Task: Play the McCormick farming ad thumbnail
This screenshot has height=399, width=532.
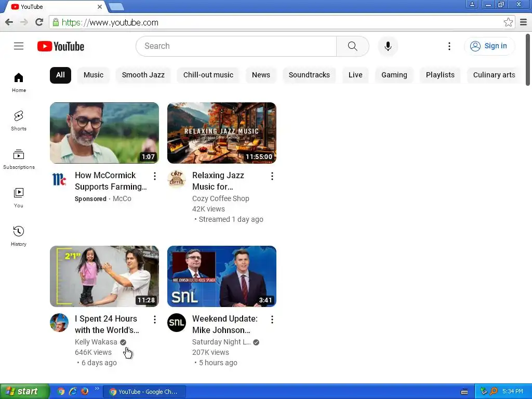Action: tap(104, 133)
